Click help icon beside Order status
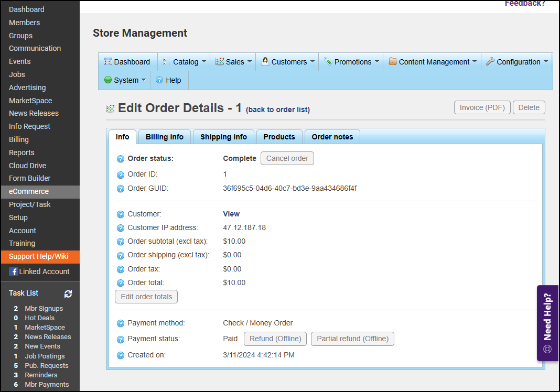 point(121,159)
